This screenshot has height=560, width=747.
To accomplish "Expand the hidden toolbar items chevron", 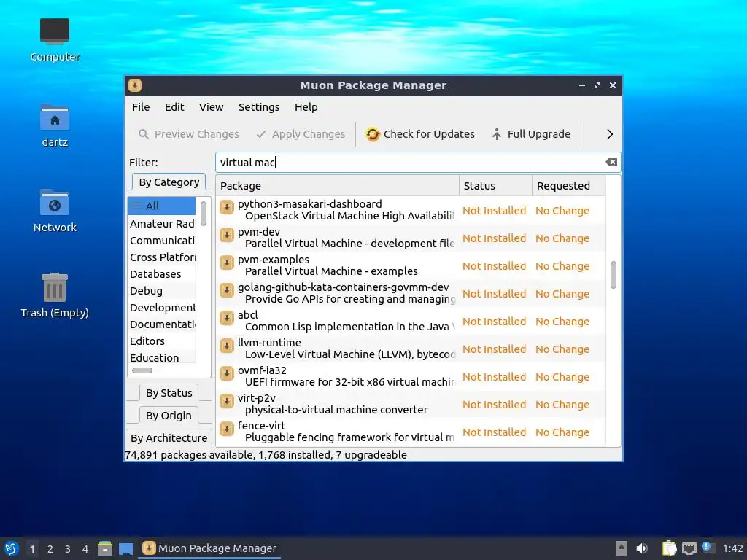I will pos(610,134).
